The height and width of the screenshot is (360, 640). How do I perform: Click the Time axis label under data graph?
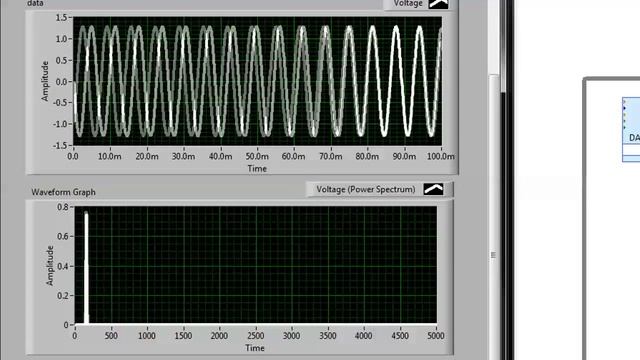(x=257, y=169)
